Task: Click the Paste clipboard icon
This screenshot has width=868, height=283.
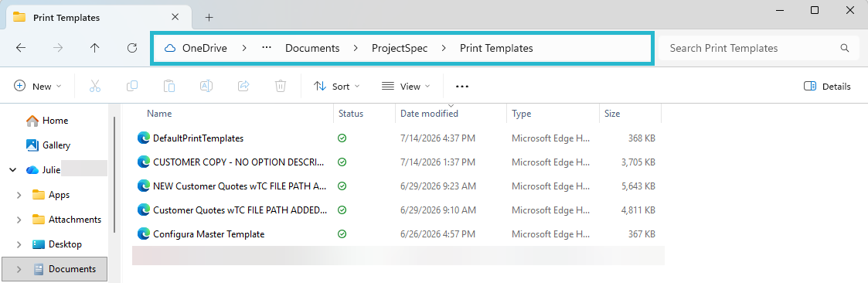Action: click(168, 86)
